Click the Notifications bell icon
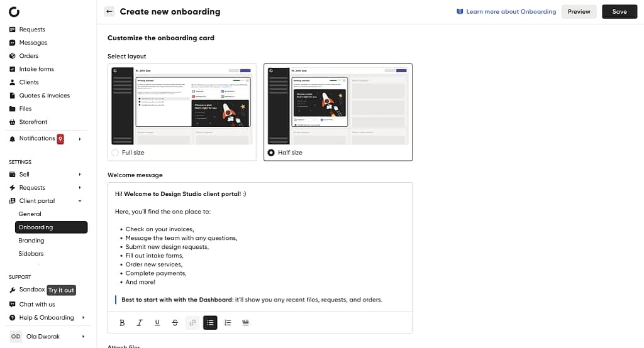 tap(13, 139)
